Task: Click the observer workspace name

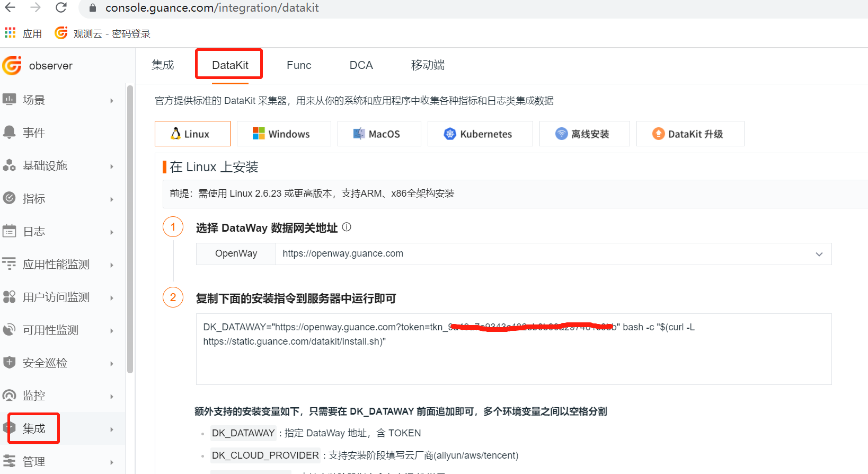Action: (51, 66)
